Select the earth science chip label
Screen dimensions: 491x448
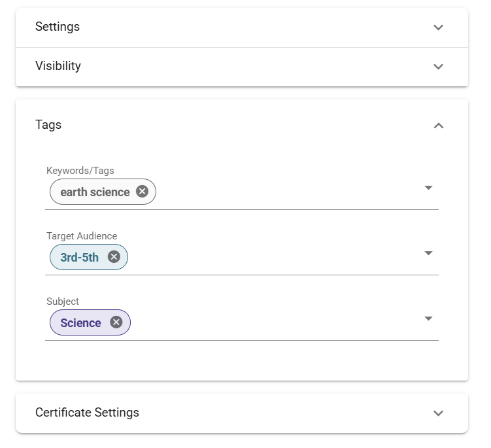pyautogui.click(x=95, y=192)
